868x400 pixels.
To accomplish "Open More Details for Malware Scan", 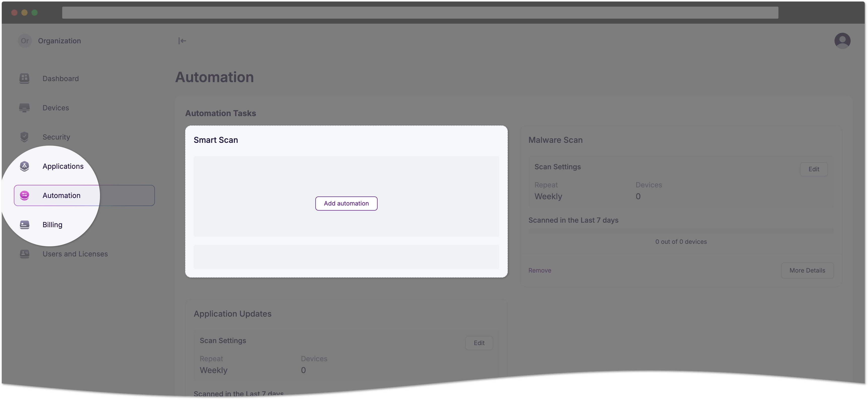I will [807, 270].
